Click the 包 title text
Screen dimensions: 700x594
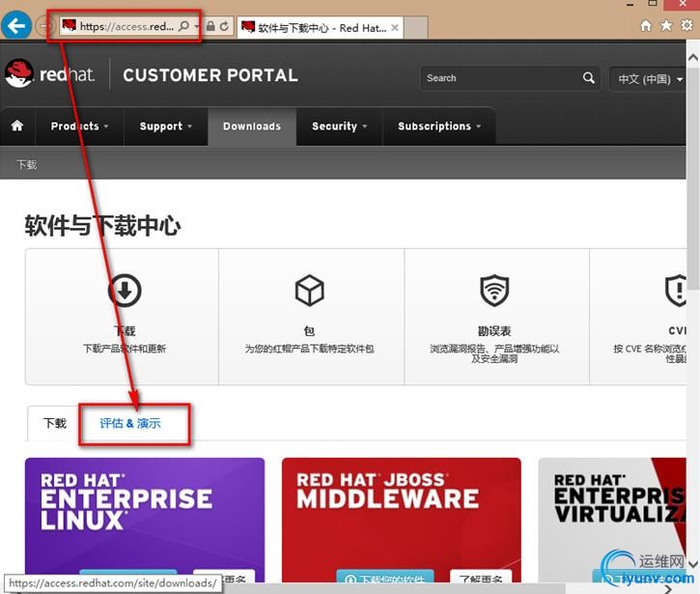coord(309,331)
